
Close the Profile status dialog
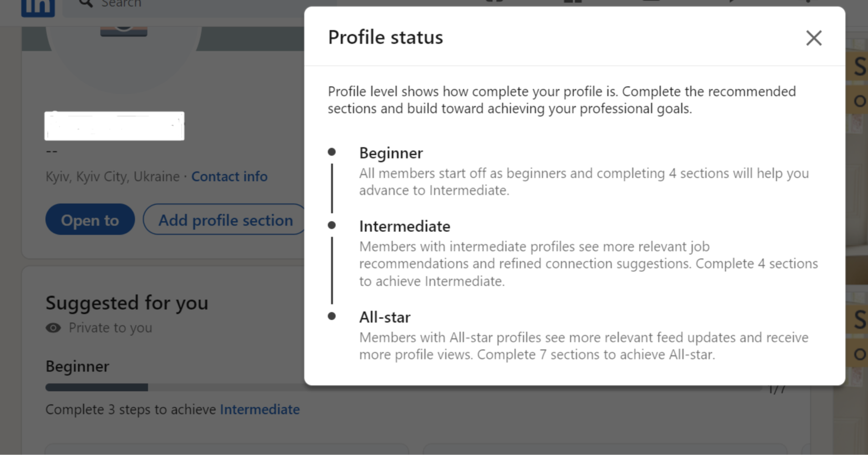[814, 38]
